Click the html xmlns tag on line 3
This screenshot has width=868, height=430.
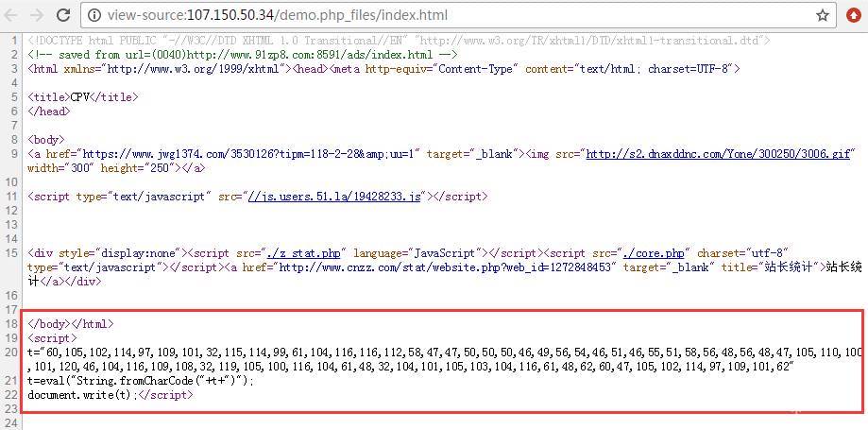(x=160, y=69)
